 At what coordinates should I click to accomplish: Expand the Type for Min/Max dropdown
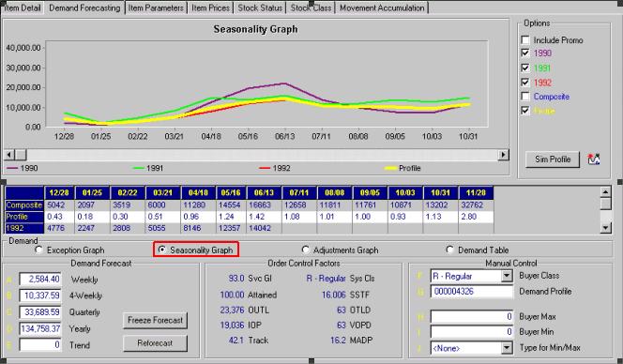507,348
